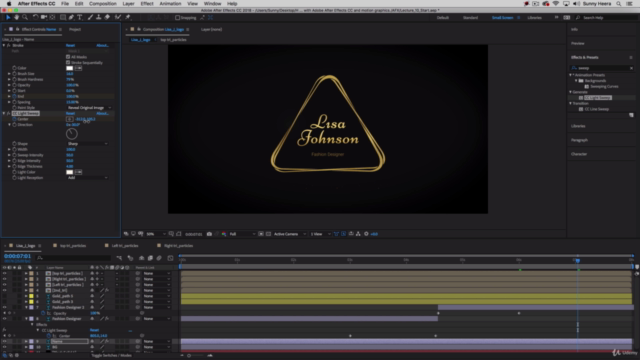Select the Selection arrow tool
Image resolution: width=640 pixels, height=360 pixels.
pos(8,18)
